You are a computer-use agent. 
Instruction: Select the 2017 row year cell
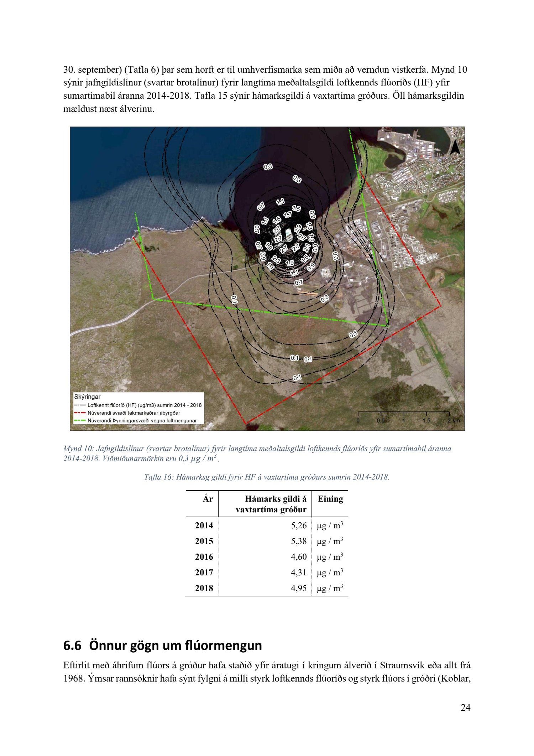tap(204, 573)
